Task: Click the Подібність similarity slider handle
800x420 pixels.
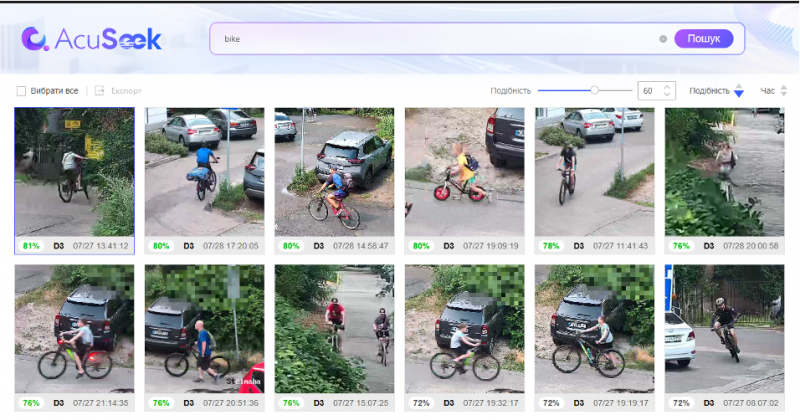Action: click(x=595, y=90)
